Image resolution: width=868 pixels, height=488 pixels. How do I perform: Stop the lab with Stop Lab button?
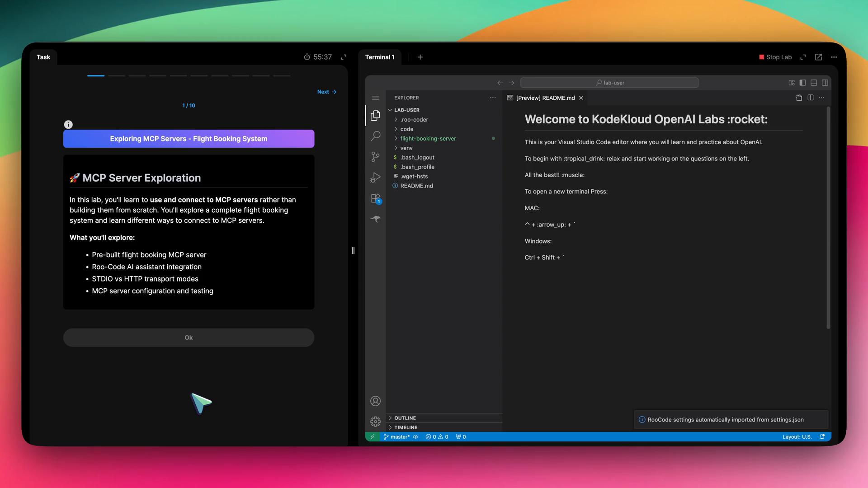(775, 57)
